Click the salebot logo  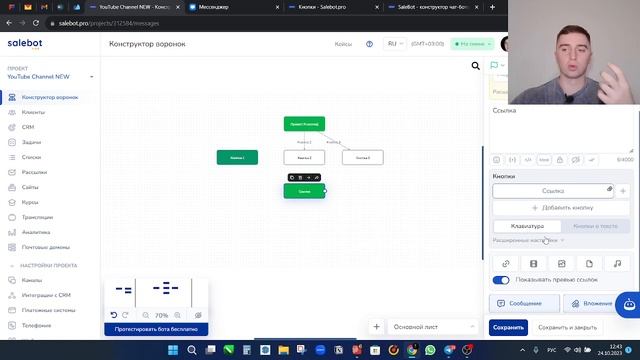coord(25,44)
